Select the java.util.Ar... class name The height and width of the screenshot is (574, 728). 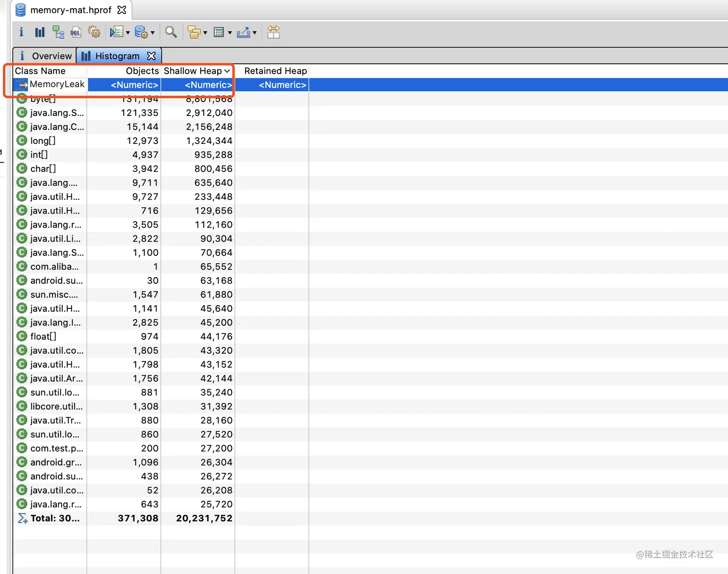(x=56, y=378)
